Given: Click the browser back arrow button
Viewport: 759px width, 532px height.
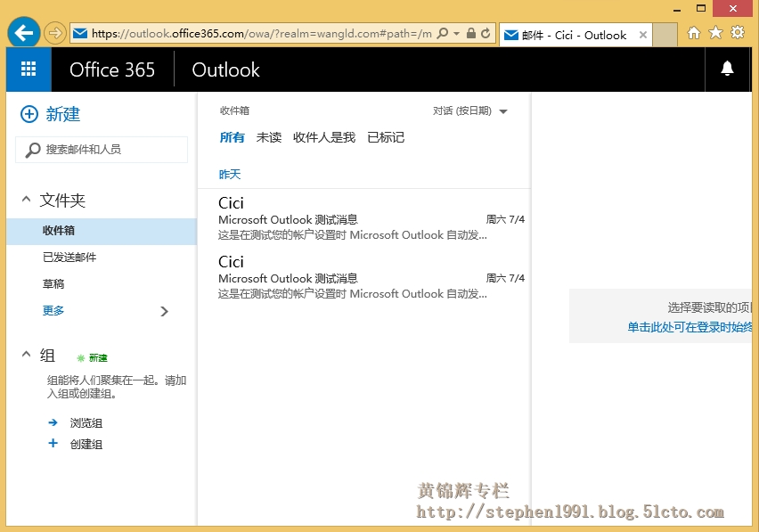Looking at the screenshot, I should (24, 33).
